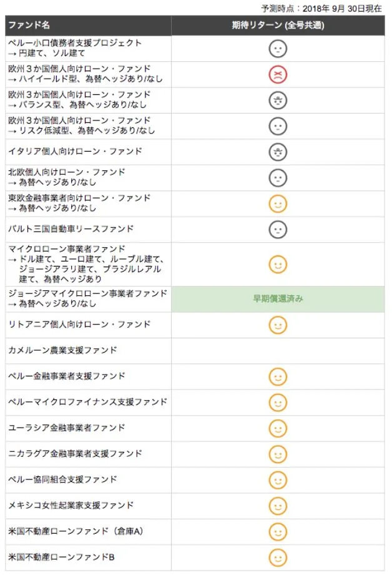Click the red sad face for ハイイールド型
392x578 pixels.
(277, 74)
